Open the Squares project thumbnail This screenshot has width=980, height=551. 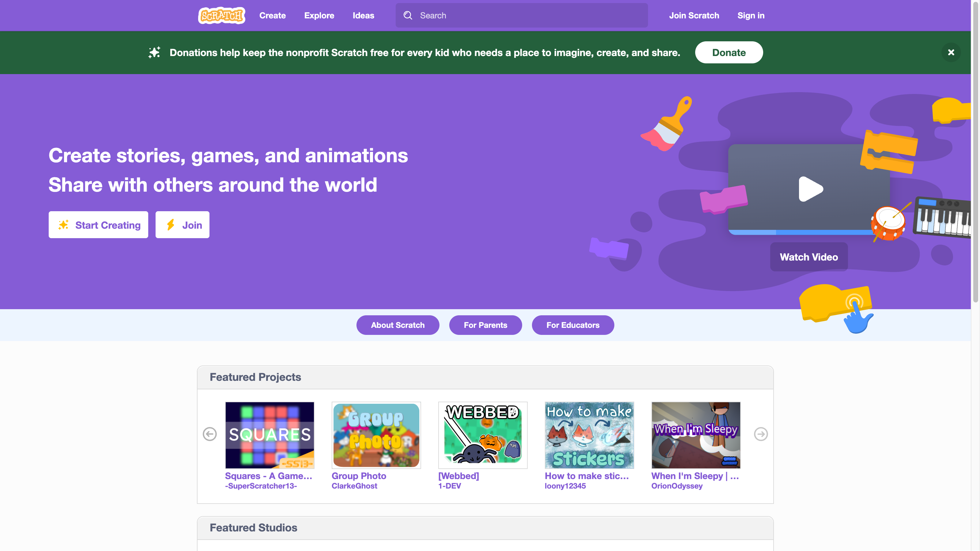pos(270,435)
